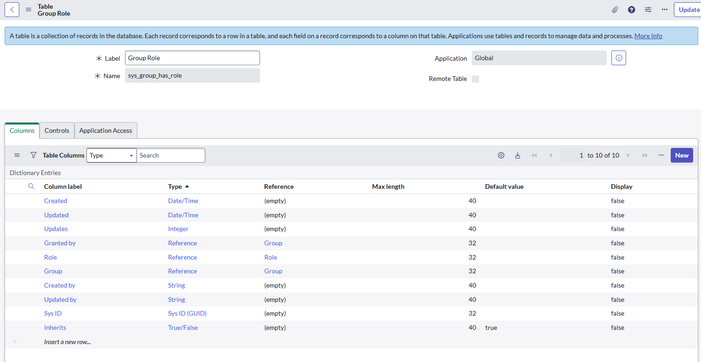
Task: Go back using the header back arrow
Action: pyautogui.click(x=12, y=9)
